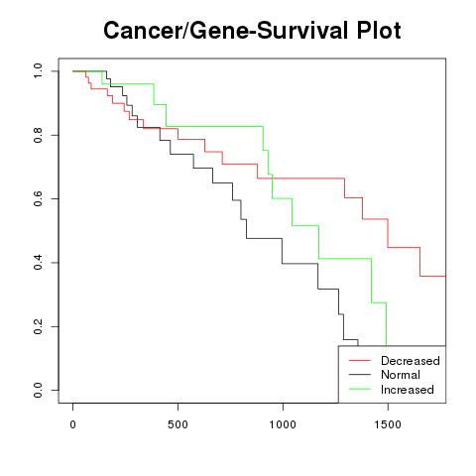The width and height of the screenshot is (476, 476).
Task: Click the 1000 x-axis tick label
Action: pos(283,424)
